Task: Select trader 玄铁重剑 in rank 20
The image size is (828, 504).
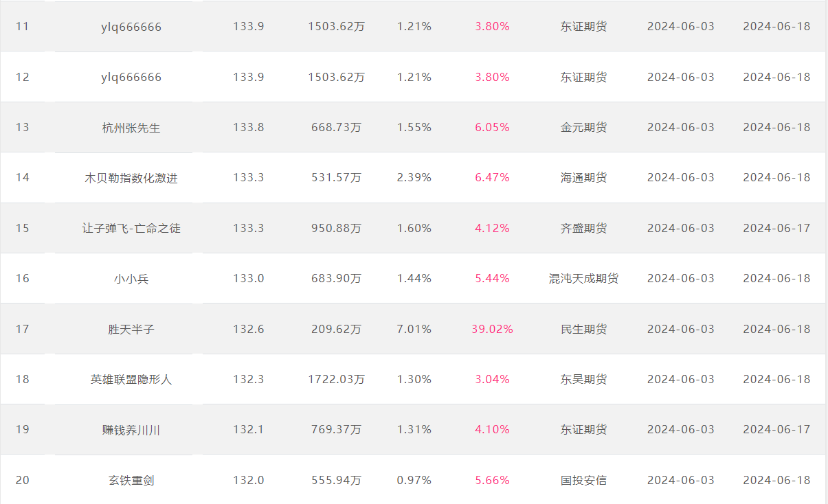Action: tap(131, 480)
